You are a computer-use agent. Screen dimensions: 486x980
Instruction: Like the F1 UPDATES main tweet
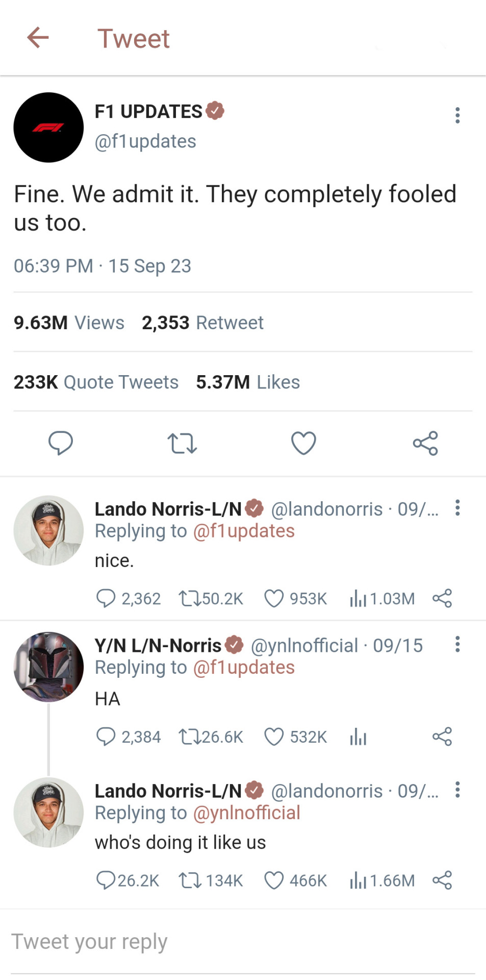(x=303, y=443)
